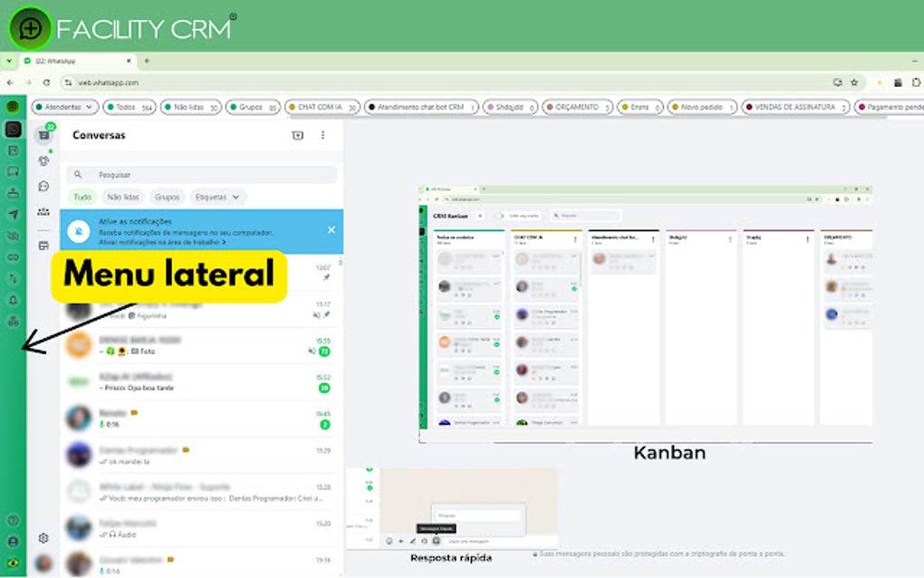Viewport: 924px width, 578px height.
Task: Click the notification bell icon in the green sidebar
Action: click(x=13, y=296)
